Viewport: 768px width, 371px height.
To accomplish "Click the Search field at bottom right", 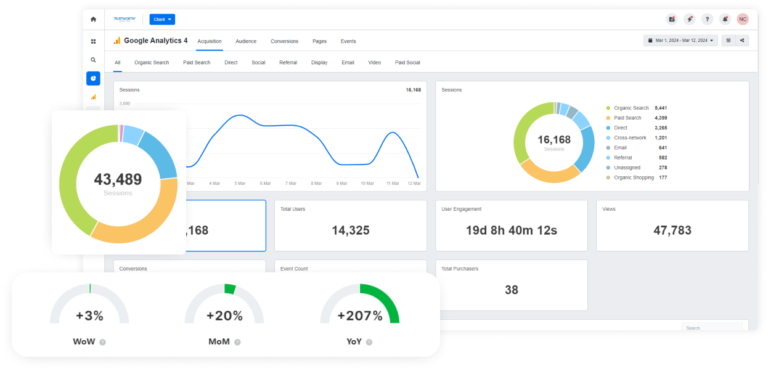I will [712, 327].
